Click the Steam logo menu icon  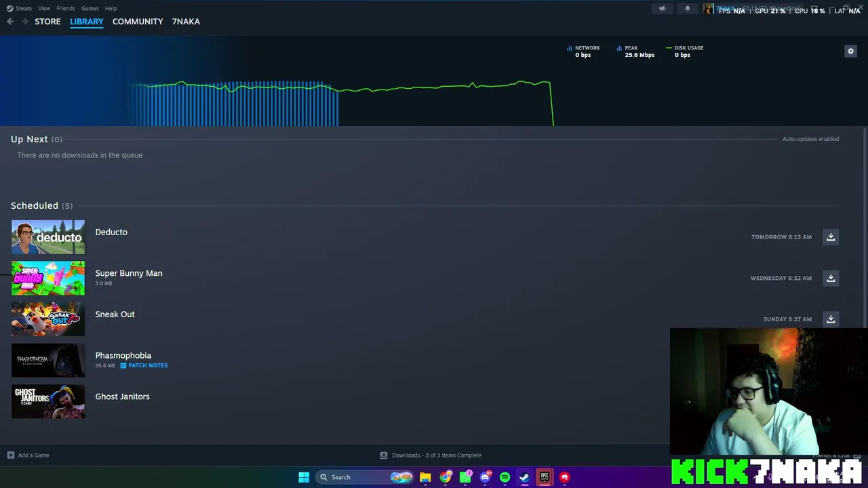click(9, 8)
